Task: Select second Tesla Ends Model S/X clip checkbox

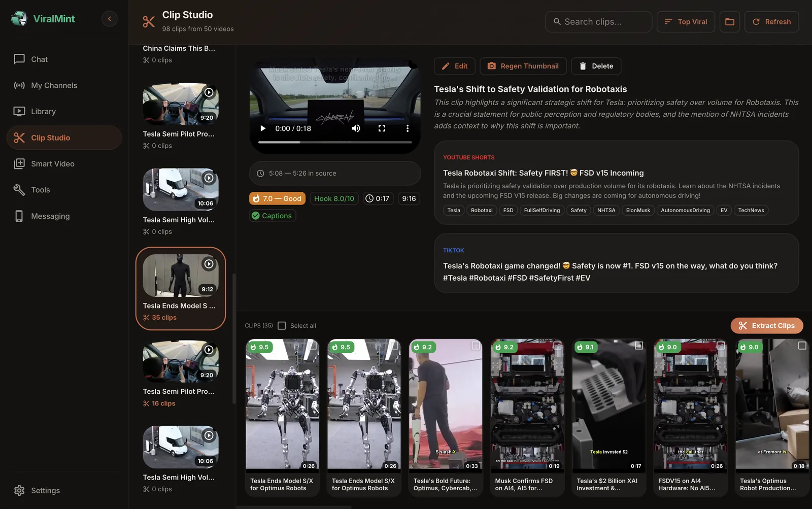Action: 394,346
